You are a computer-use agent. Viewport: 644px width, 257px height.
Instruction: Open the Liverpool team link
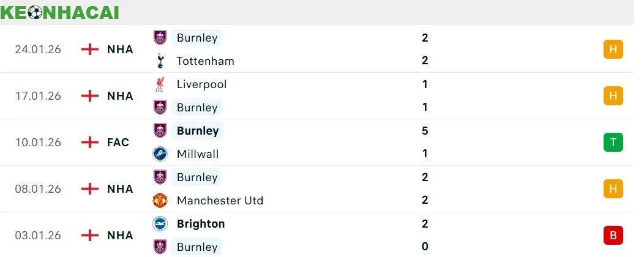coord(201,84)
